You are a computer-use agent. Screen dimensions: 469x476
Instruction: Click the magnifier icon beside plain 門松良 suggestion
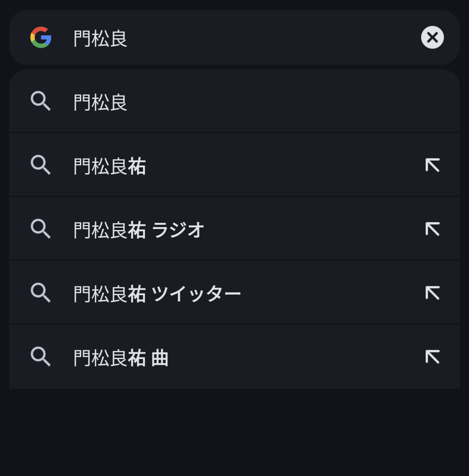click(x=41, y=101)
